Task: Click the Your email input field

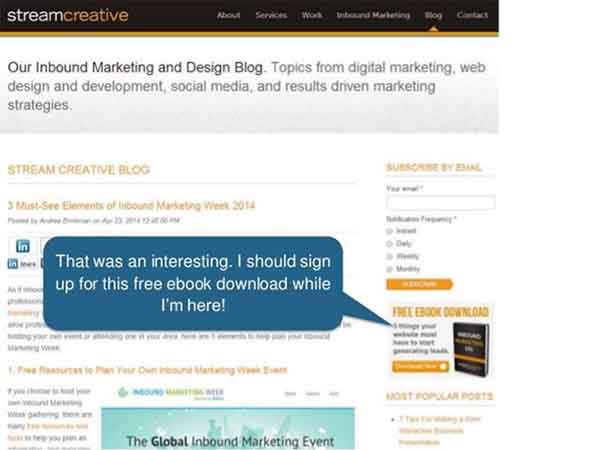Action: click(x=441, y=202)
